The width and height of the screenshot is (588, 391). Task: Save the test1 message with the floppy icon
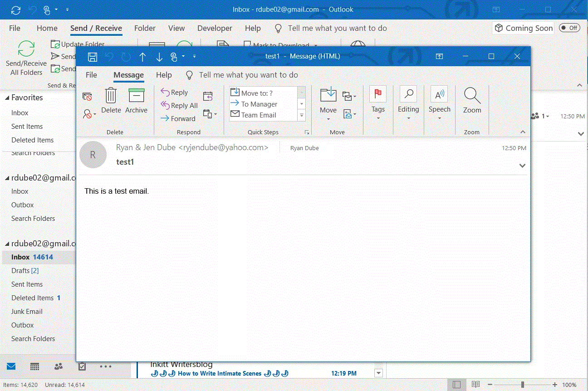click(93, 57)
